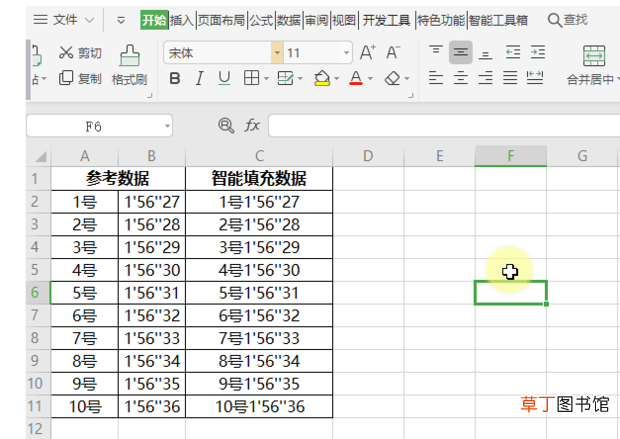Open the 页面布局 (Page Layout) tab
The width and height of the screenshot is (620, 439).
pos(221,20)
